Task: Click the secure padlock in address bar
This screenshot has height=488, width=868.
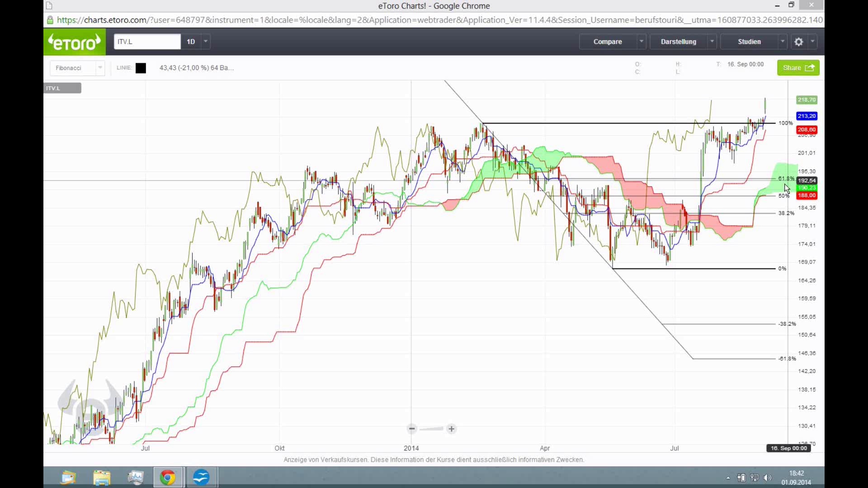Action: [x=50, y=20]
